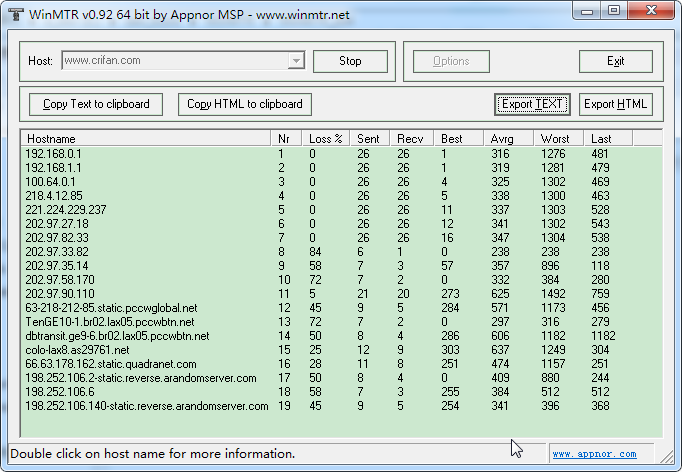Select 198.252.106.2-static.reverse.arandomserver.com row

[341, 378]
